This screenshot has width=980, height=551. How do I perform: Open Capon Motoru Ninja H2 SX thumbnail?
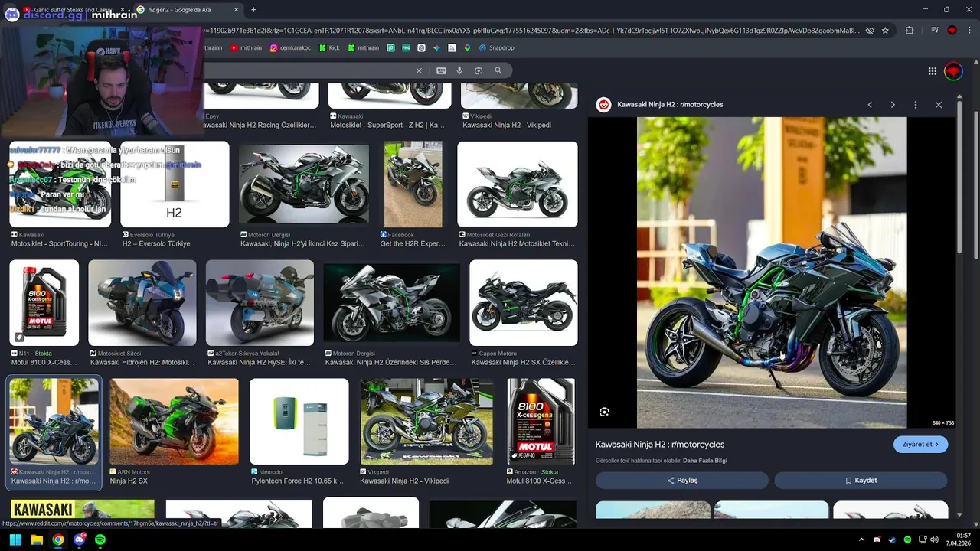(x=524, y=303)
